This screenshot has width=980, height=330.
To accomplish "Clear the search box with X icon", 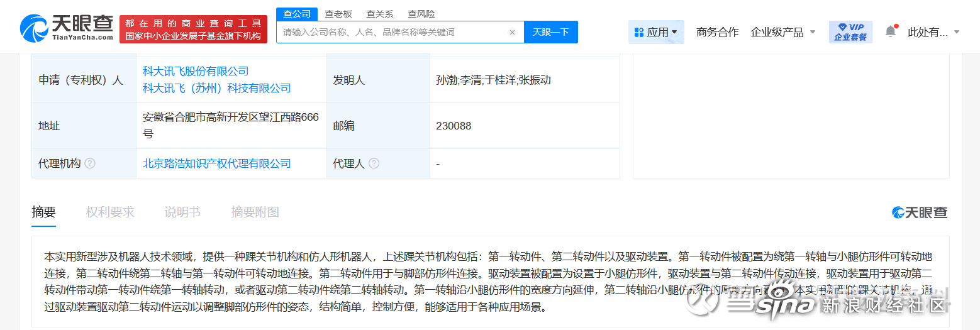I will [512, 32].
